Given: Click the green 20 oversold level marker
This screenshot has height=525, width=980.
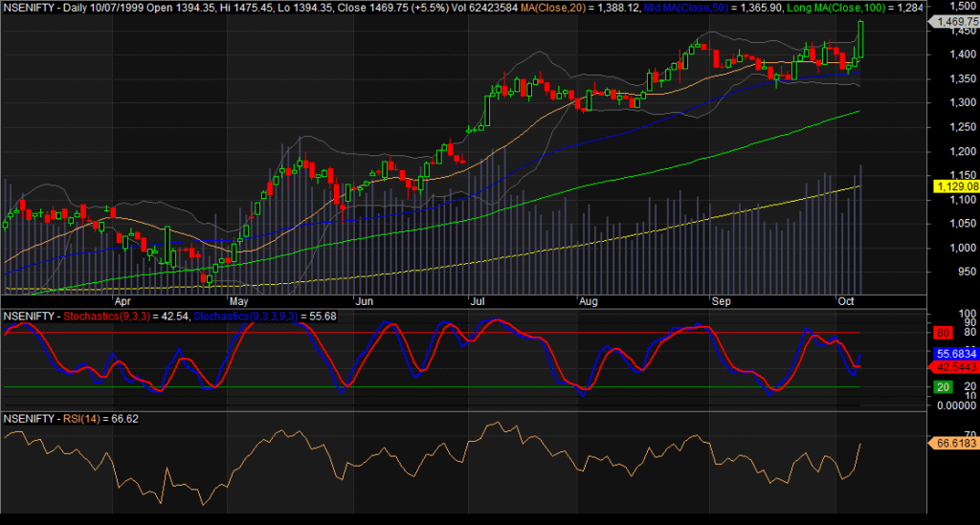Looking at the screenshot, I should [x=943, y=387].
